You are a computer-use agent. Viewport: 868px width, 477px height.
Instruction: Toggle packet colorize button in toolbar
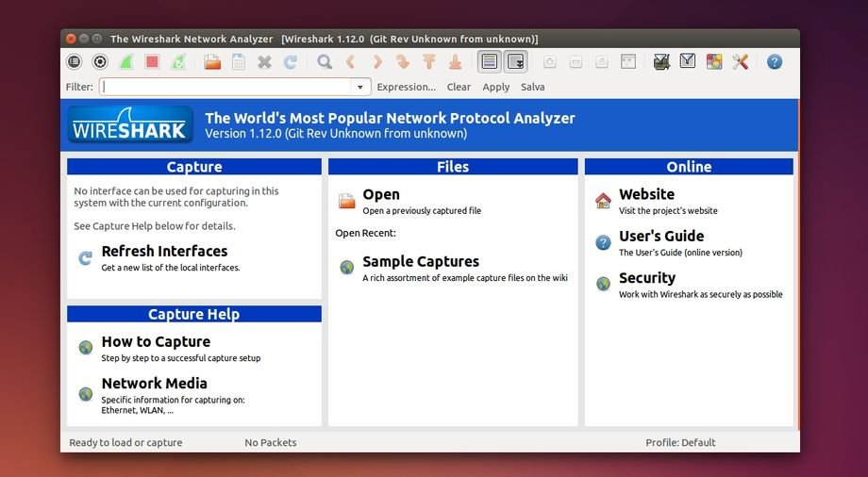click(x=489, y=62)
